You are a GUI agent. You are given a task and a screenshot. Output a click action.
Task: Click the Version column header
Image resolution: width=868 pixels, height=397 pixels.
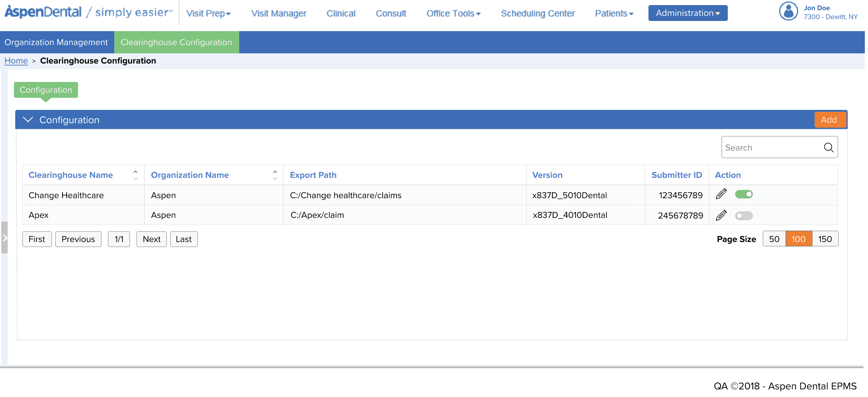(547, 175)
